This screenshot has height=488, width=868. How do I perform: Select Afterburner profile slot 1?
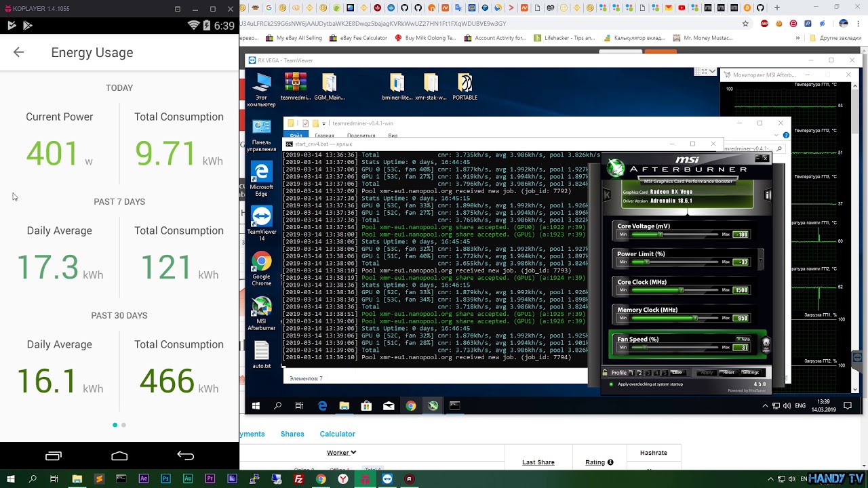(x=631, y=373)
